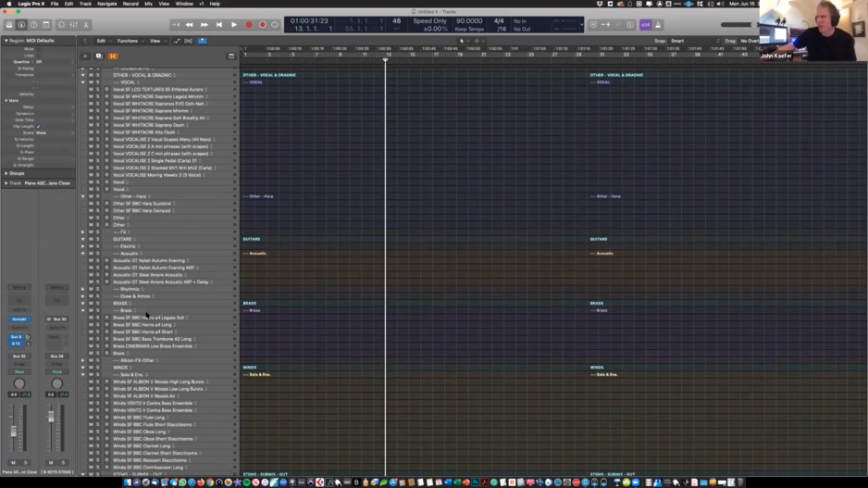Open the Inspector with the info icon

click(x=21, y=25)
